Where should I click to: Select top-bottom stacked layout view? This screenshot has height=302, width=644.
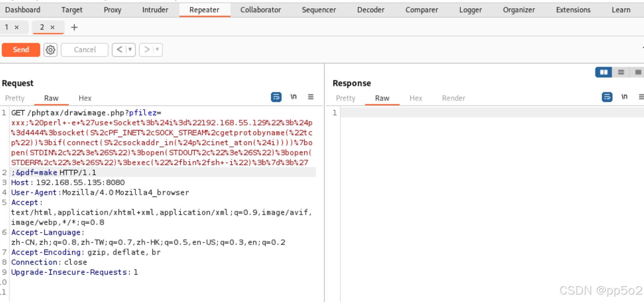point(621,72)
